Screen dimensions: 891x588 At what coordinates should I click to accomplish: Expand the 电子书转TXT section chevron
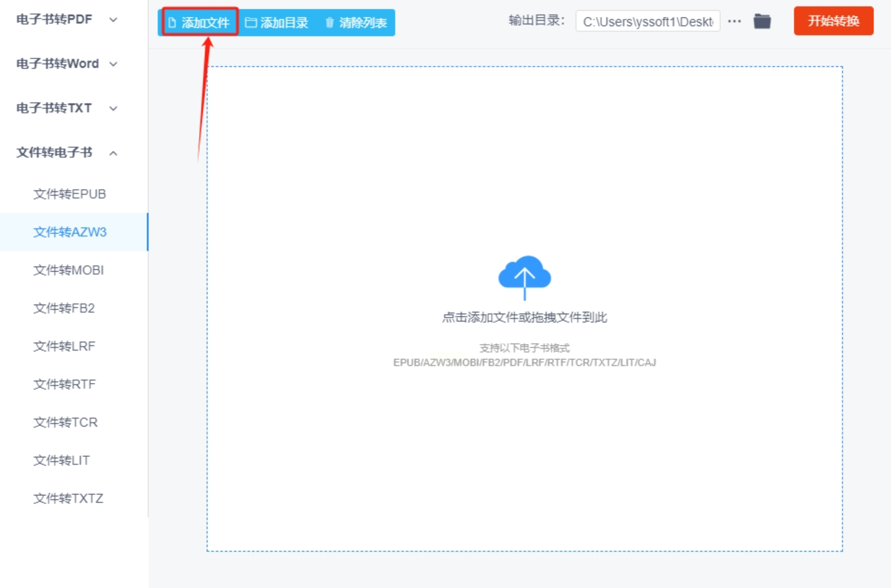click(x=113, y=108)
